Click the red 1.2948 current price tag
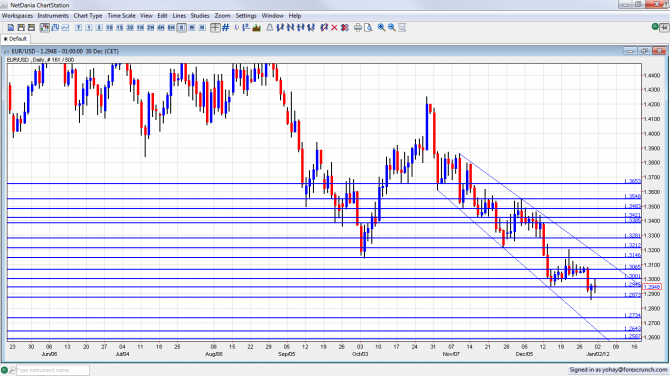Screen dimensions: 670x376 [652, 287]
